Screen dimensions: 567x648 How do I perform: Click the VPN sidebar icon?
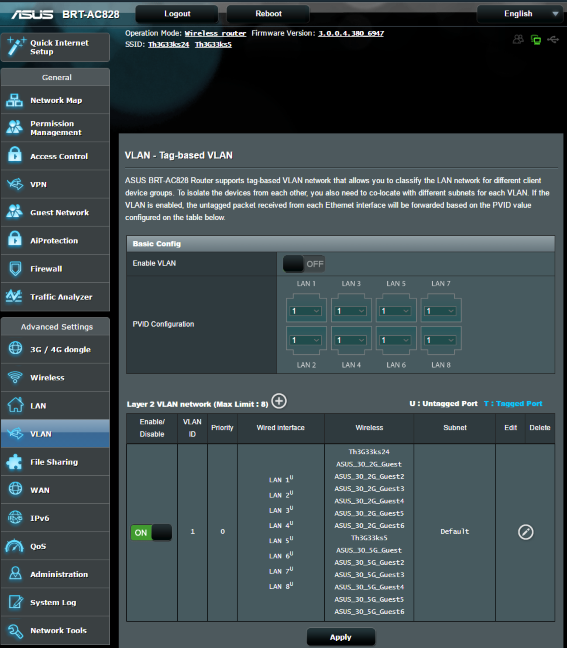15,184
